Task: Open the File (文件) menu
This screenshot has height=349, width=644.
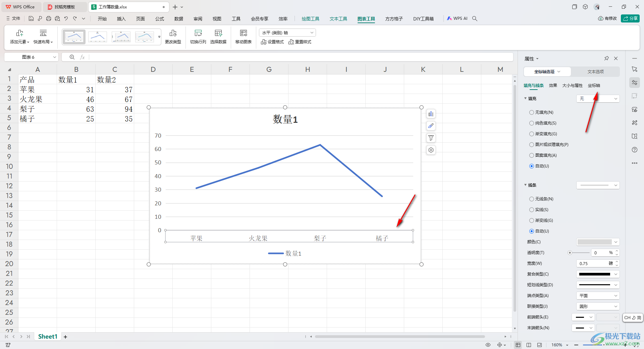Action: pyautogui.click(x=13, y=18)
